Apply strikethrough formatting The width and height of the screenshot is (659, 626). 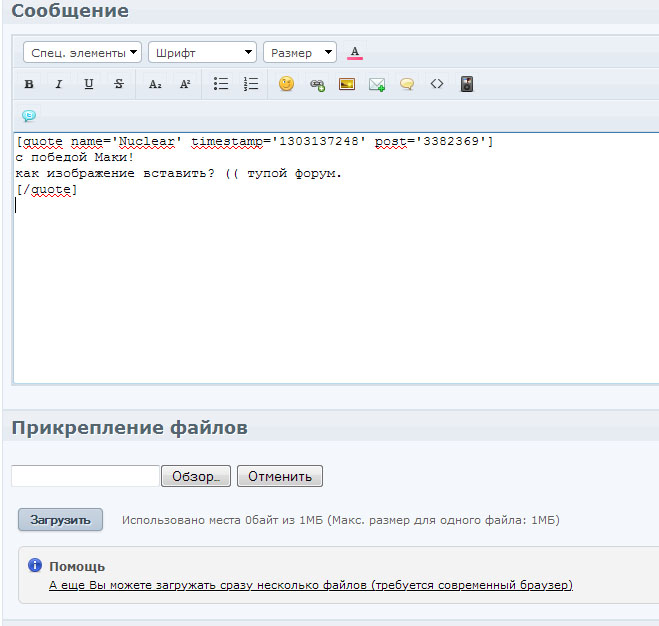tap(119, 84)
